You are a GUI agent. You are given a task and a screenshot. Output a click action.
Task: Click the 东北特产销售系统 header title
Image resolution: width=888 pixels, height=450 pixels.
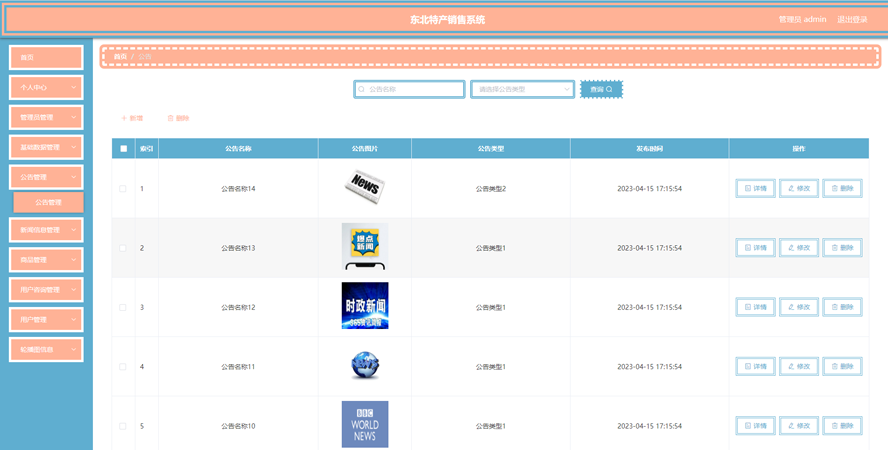click(447, 20)
